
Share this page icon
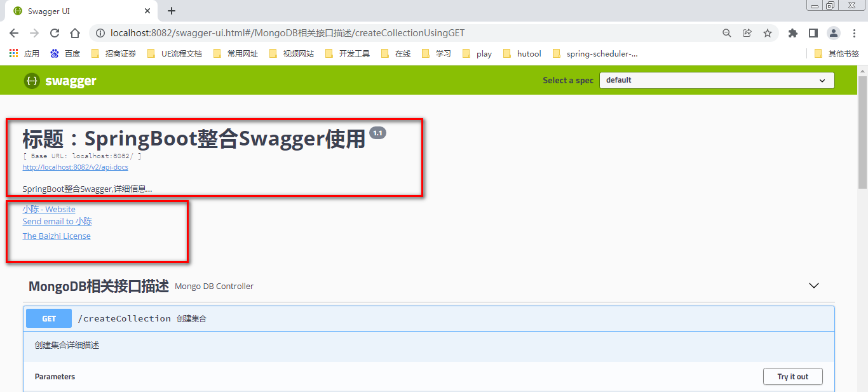tap(747, 33)
